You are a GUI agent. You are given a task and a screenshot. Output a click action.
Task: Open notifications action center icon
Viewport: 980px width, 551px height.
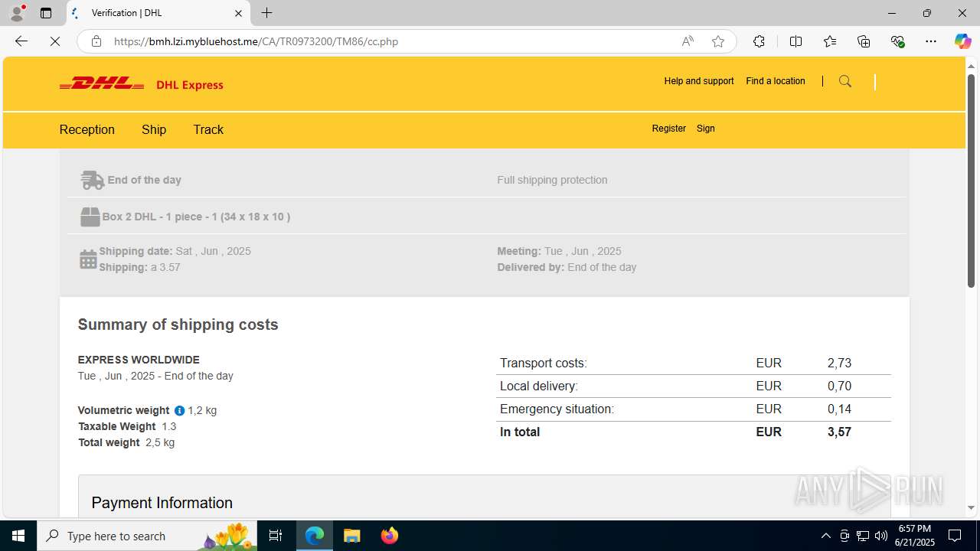955,536
